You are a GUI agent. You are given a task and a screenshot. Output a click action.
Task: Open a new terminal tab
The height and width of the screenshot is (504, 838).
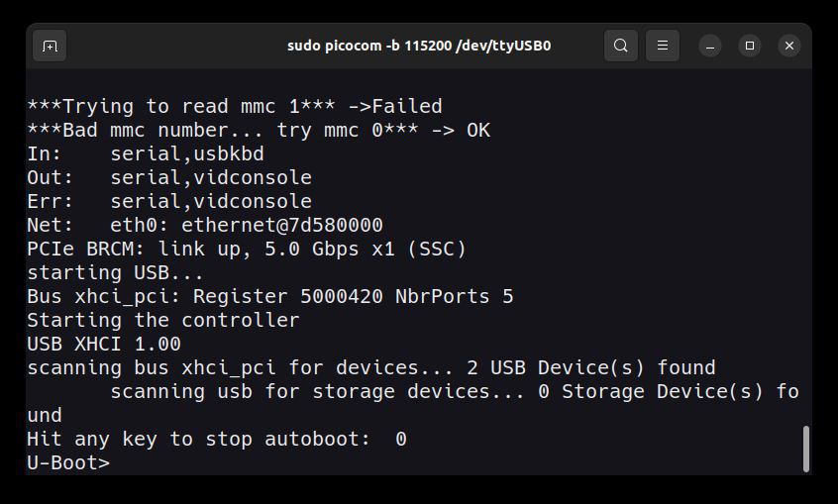50,46
